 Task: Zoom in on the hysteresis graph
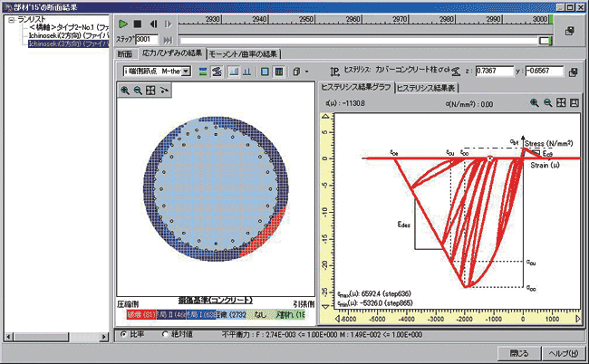click(x=534, y=103)
